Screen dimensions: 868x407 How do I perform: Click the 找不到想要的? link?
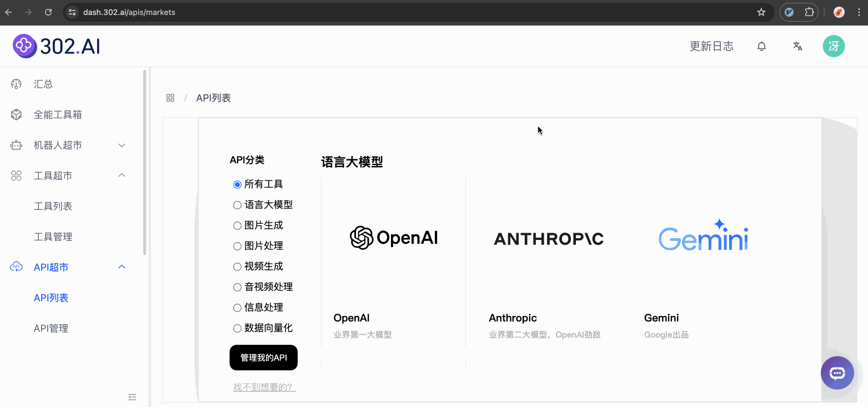click(265, 387)
